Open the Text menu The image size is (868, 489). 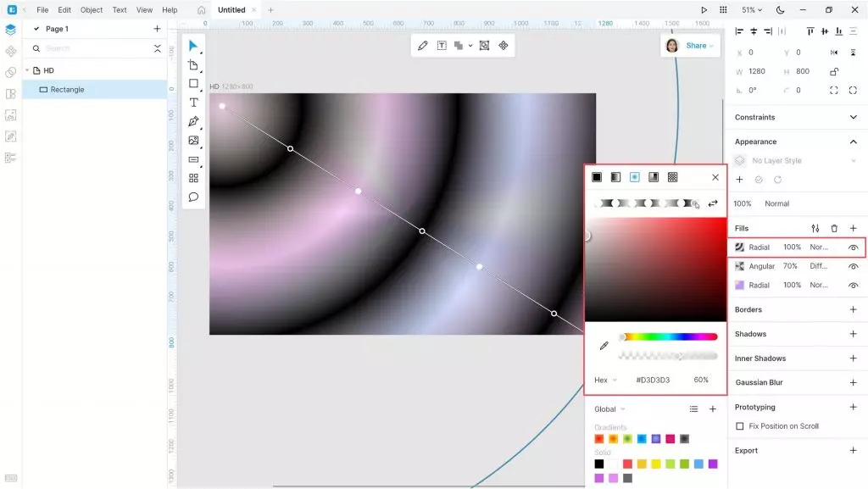[120, 10]
